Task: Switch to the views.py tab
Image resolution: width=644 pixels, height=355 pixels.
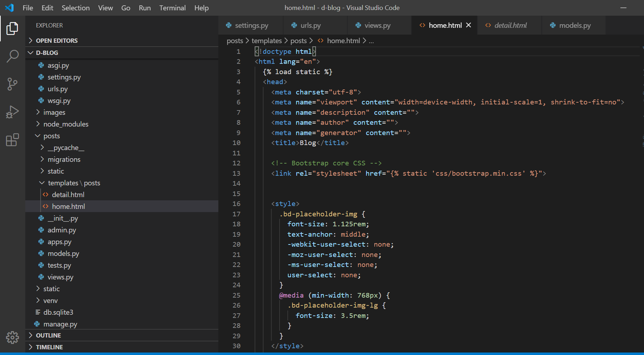Action: tap(379, 25)
